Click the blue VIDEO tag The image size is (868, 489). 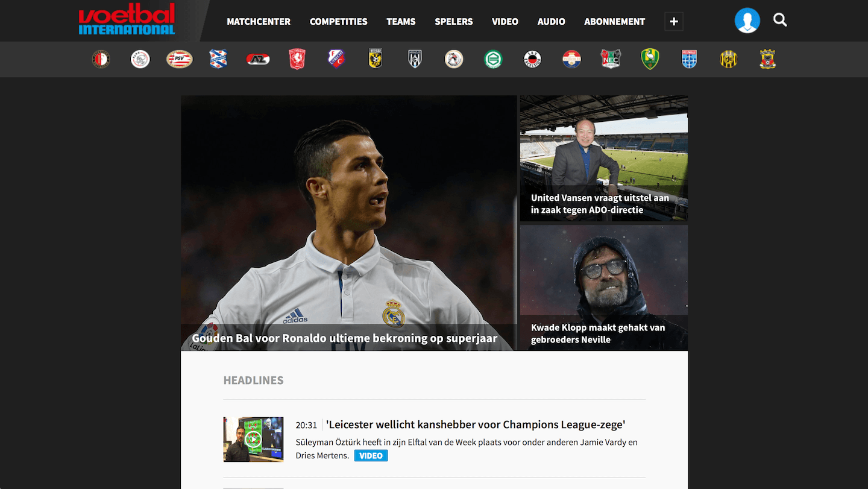click(x=371, y=456)
